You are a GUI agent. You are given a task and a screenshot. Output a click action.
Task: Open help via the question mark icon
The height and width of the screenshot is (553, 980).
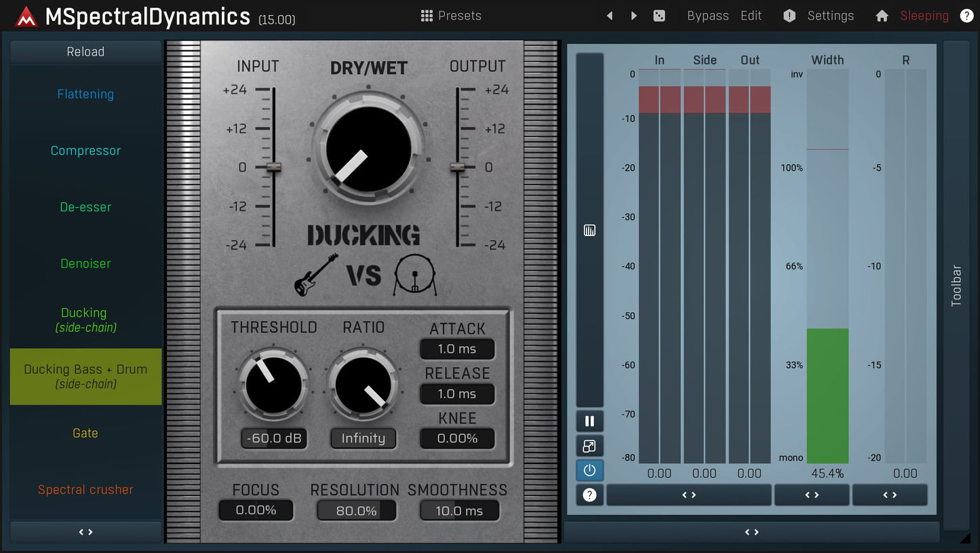[x=966, y=15]
